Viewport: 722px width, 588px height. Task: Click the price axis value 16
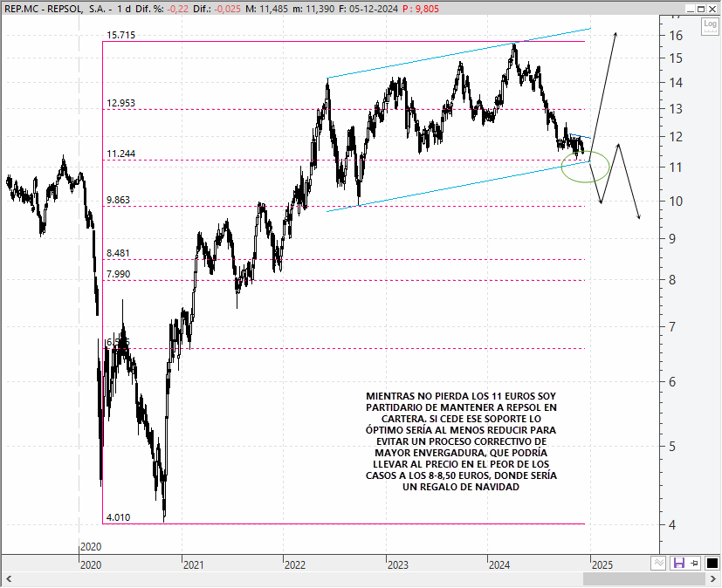676,36
